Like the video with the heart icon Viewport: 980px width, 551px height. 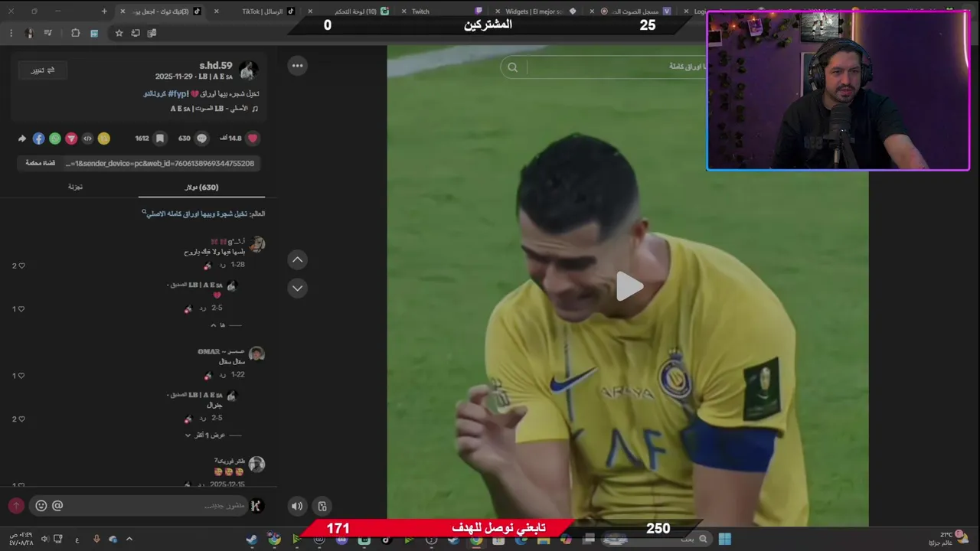click(x=253, y=139)
